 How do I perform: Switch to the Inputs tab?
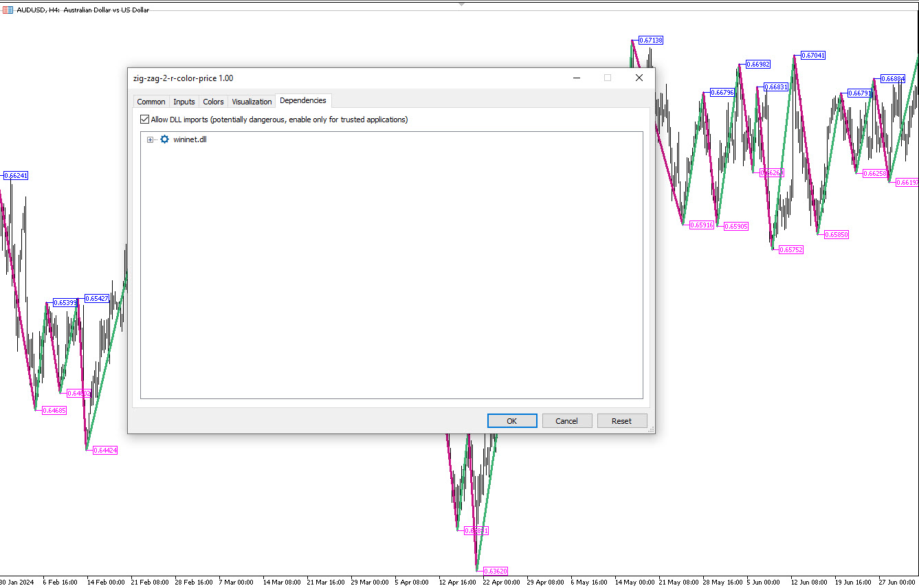pos(184,102)
